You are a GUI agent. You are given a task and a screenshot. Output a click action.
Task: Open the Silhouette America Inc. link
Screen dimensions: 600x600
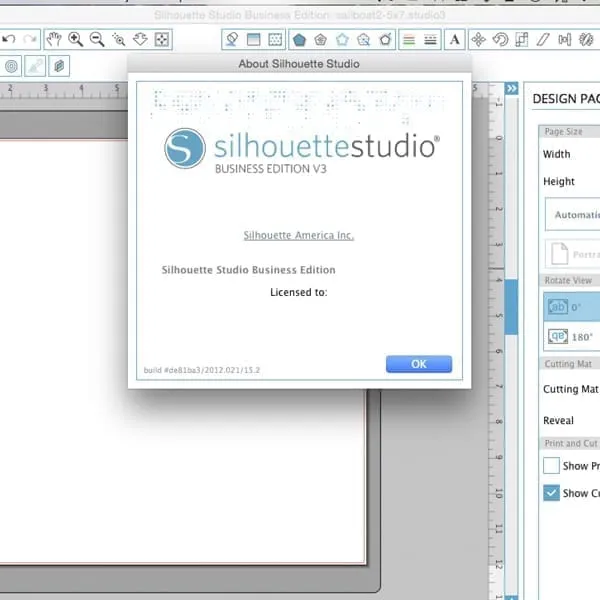299,235
